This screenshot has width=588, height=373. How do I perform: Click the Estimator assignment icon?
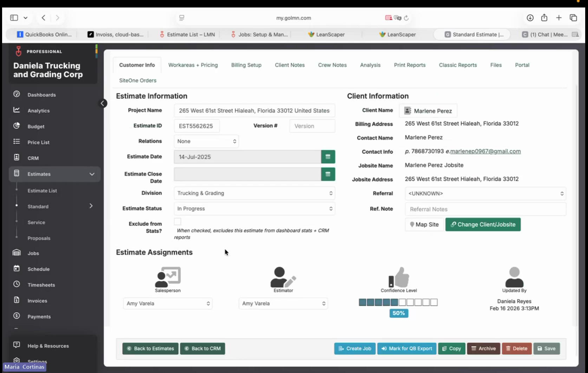pyautogui.click(x=283, y=277)
